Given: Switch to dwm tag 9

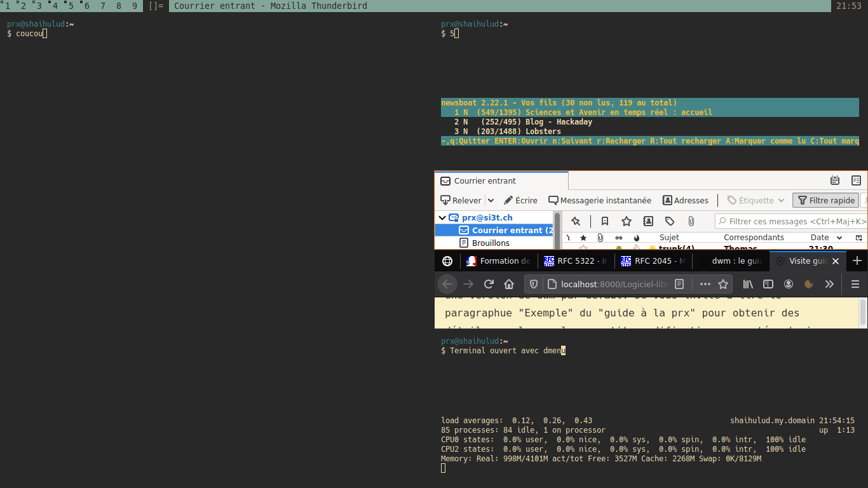Looking at the screenshot, I should tap(135, 6).
